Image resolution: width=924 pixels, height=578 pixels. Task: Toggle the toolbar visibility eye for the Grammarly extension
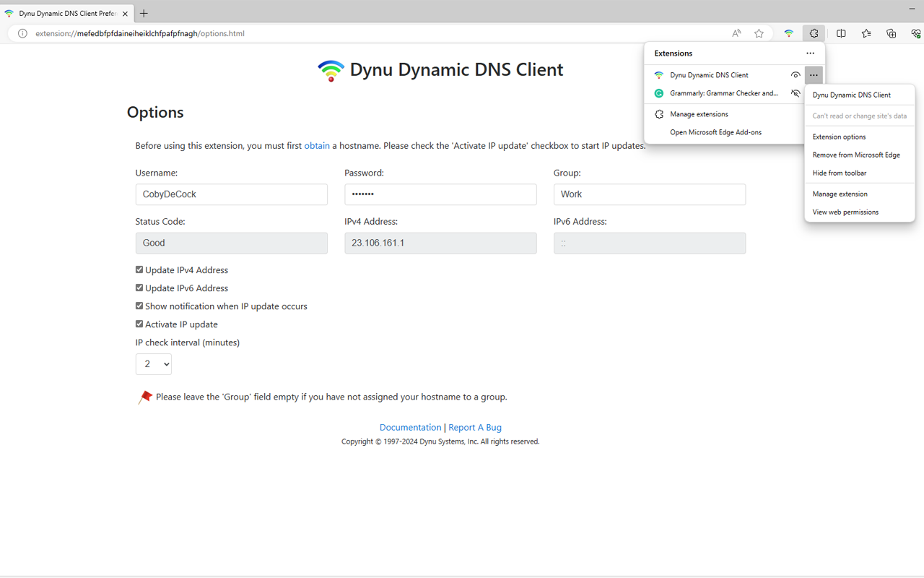click(796, 93)
